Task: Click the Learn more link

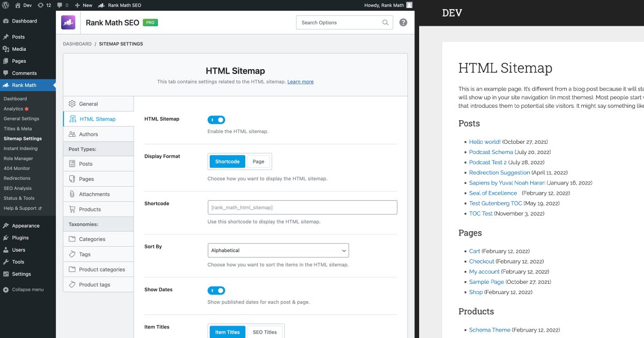Action: pos(301,82)
